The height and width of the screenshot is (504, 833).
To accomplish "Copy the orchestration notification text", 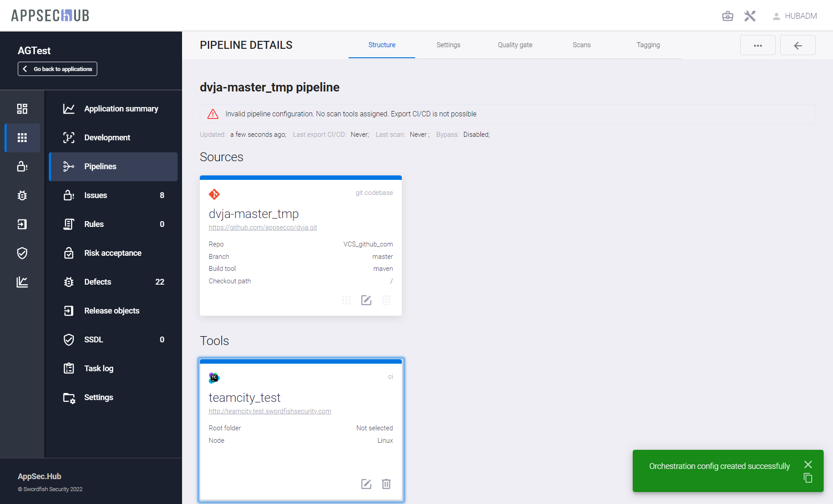I will click(x=808, y=478).
